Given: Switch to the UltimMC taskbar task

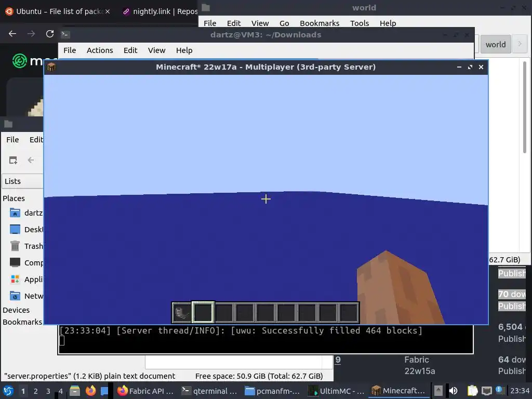Looking at the screenshot, I should point(336,391).
